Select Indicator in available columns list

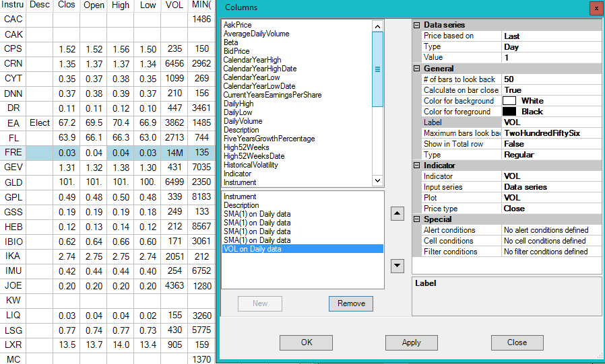(x=237, y=174)
